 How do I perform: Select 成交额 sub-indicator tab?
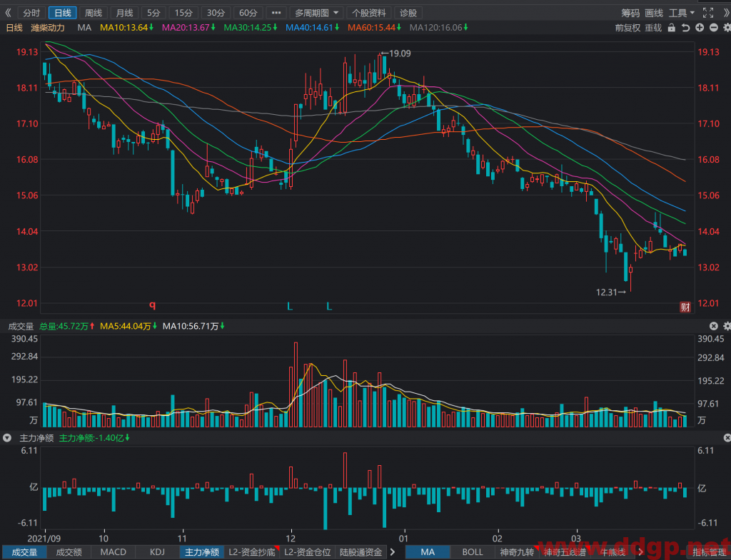69,552
